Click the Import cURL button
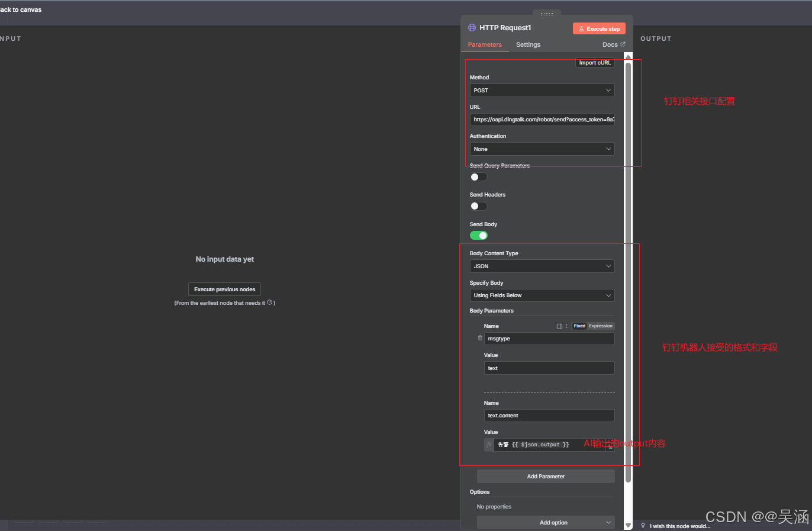812x531 pixels. (x=595, y=63)
